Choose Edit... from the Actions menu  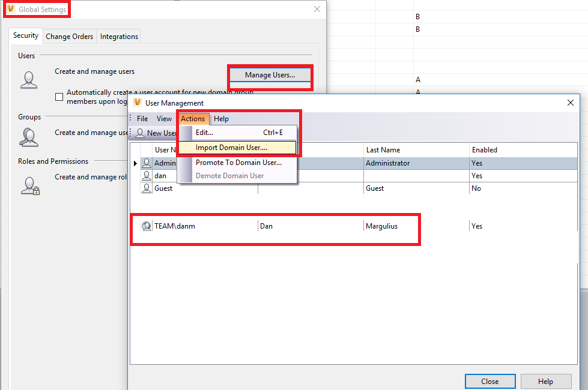point(238,133)
